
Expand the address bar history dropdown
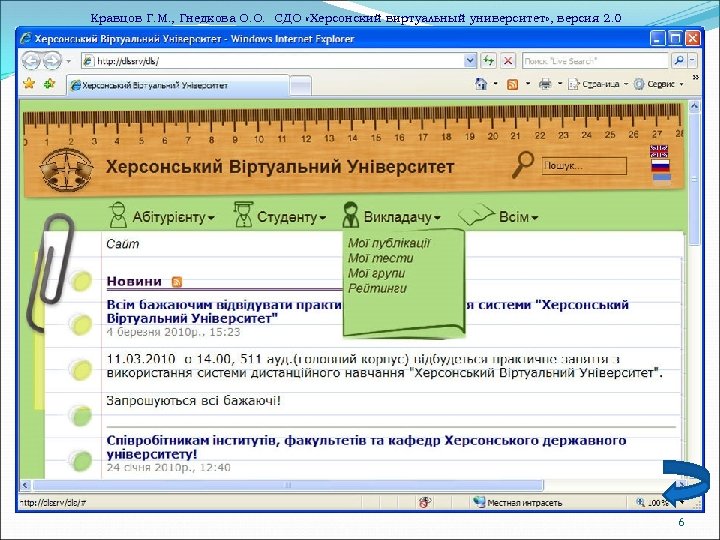pyautogui.click(x=470, y=61)
